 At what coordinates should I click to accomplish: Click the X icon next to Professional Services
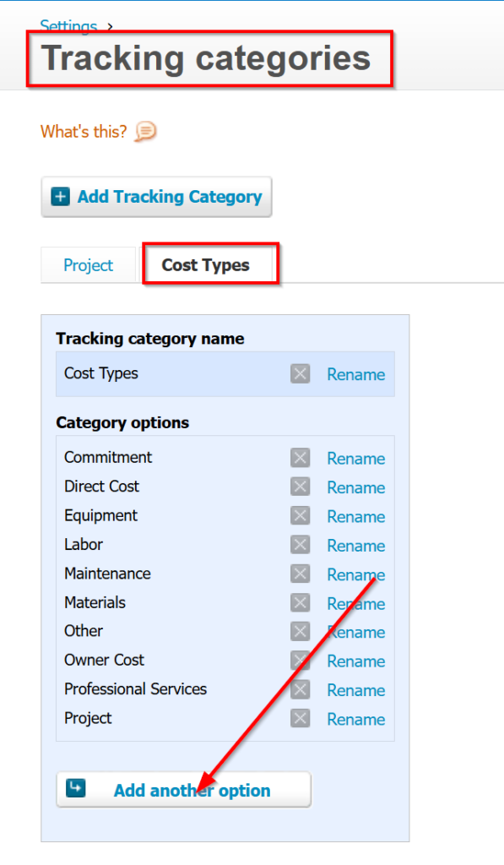(x=300, y=689)
